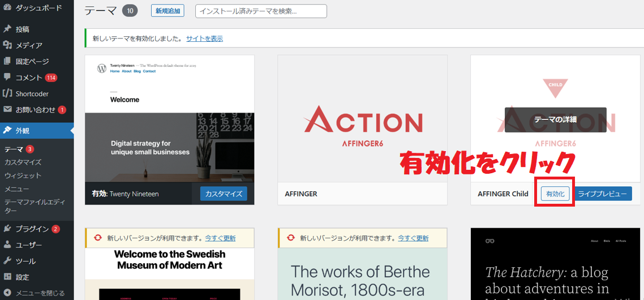
Task: Click the Dashboard gauge icon in sidebar
Action: 7,7
